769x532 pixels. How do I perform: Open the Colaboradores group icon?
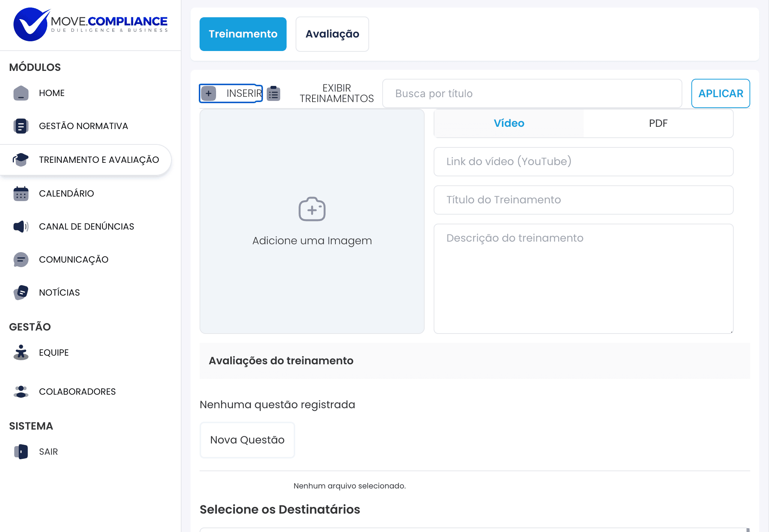(21, 392)
